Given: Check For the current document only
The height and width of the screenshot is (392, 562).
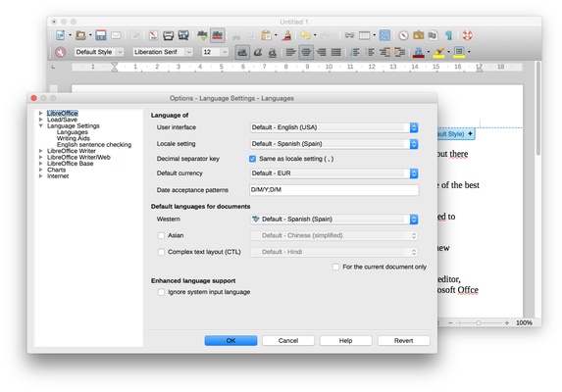Looking at the screenshot, I should (335, 268).
